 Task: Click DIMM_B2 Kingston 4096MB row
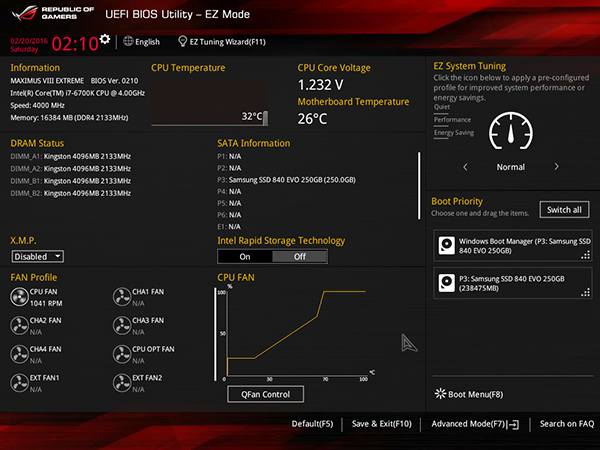click(70, 193)
